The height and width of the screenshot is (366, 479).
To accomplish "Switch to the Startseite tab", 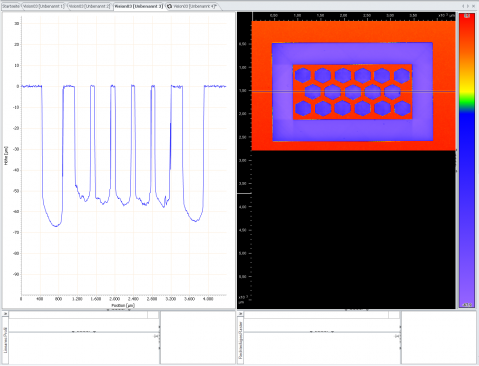I will (11, 6).
